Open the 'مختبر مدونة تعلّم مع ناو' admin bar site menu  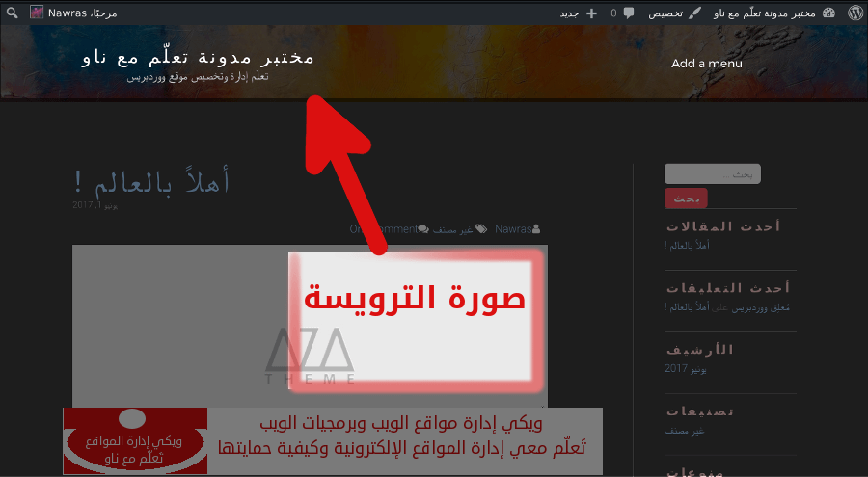[x=764, y=13]
